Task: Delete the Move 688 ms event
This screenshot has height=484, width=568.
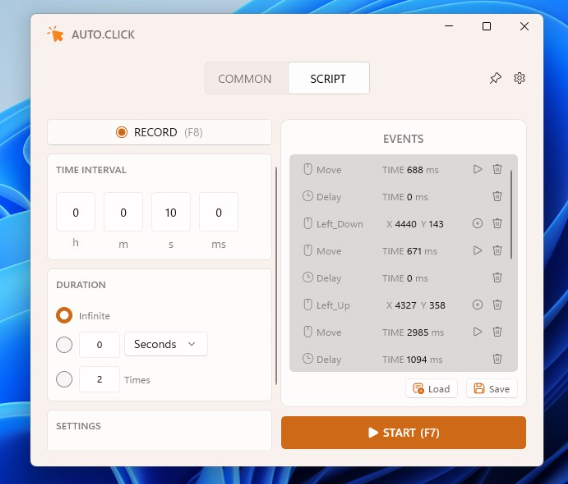Action: click(x=497, y=169)
